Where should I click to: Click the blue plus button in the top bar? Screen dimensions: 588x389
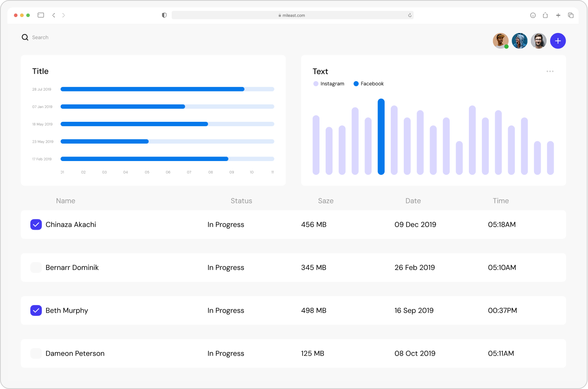(558, 41)
